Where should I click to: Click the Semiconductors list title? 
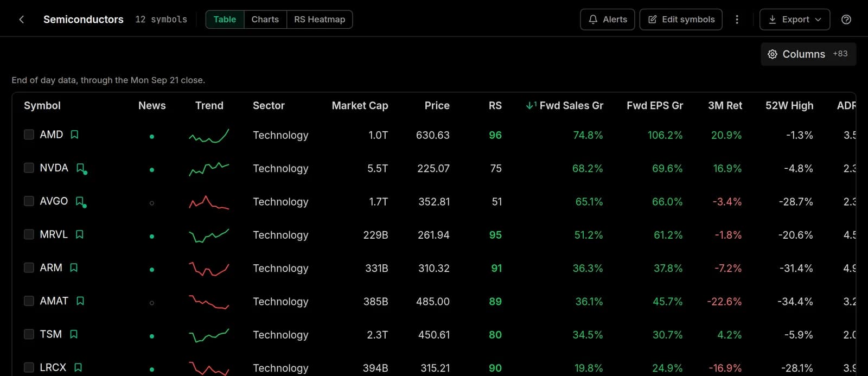coord(84,20)
